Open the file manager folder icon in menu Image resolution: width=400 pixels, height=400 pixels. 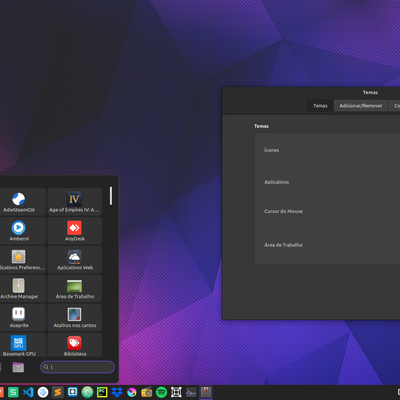(x=18, y=367)
